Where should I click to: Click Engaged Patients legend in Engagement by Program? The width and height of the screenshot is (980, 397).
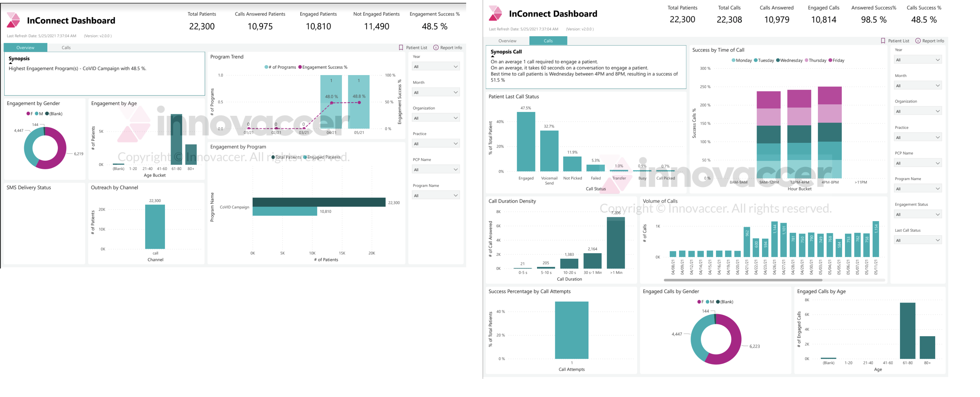point(322,157)
